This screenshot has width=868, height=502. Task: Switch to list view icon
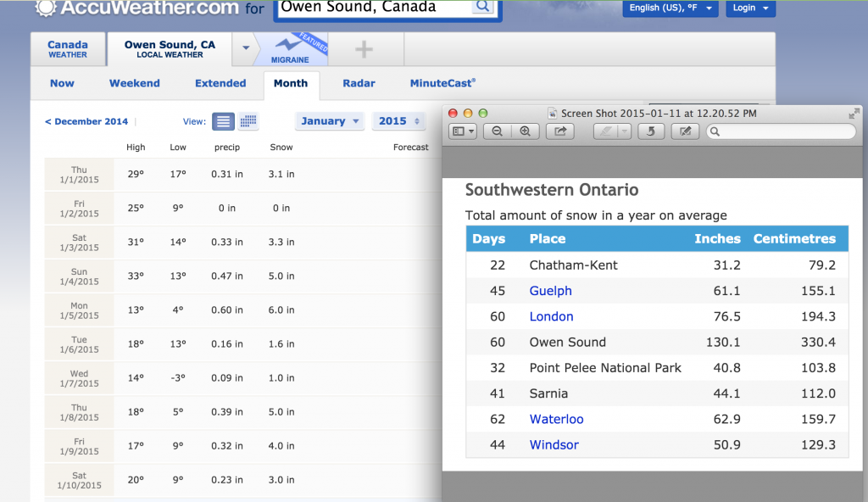point(223,121)
